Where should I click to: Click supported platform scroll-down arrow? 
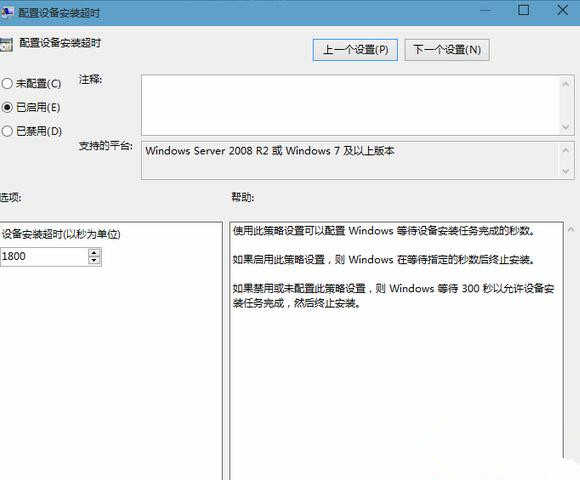[x=566, y=171]
